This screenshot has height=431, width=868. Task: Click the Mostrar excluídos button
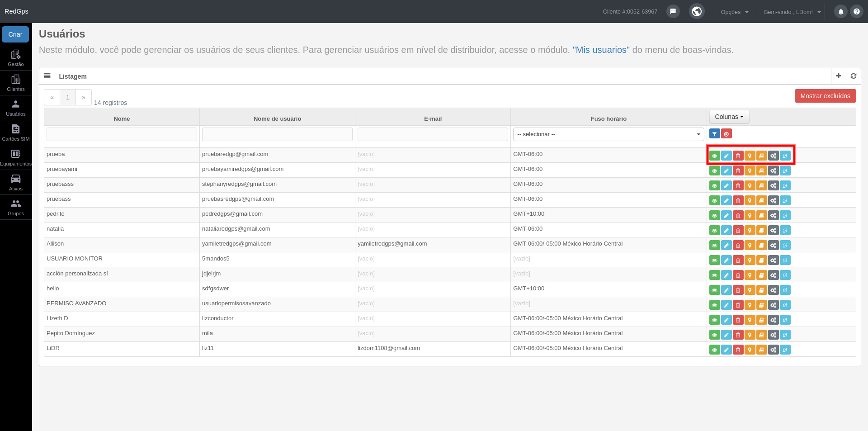[x=825, y=96]
